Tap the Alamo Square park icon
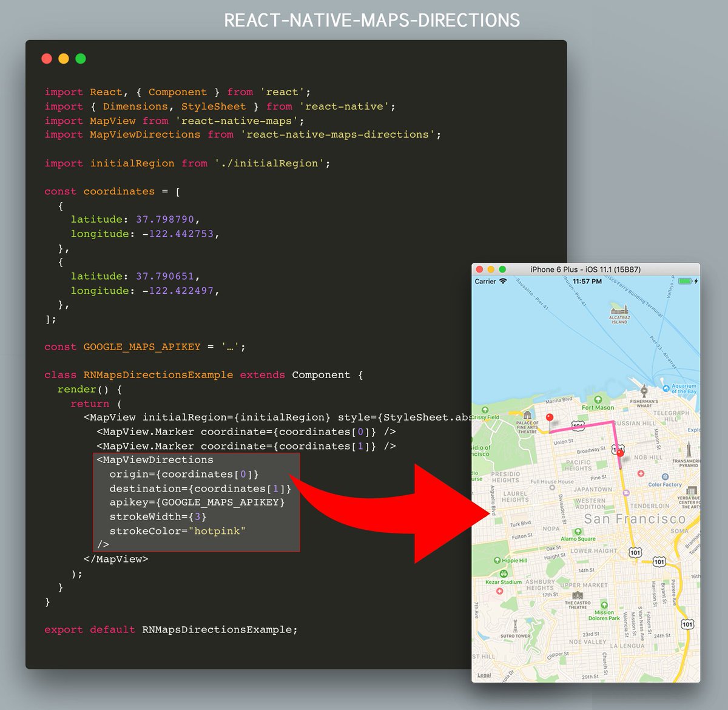 [578, 532]
